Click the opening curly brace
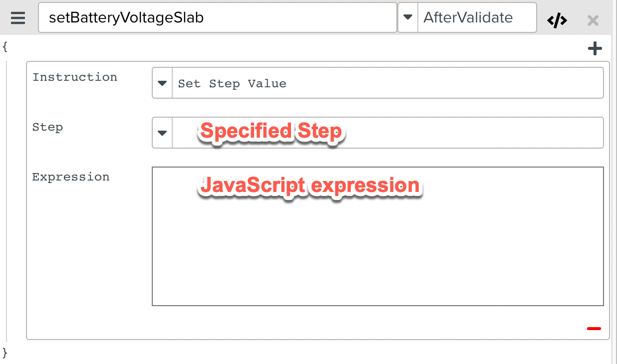This screenshot has width=617, height=364. 5,47
